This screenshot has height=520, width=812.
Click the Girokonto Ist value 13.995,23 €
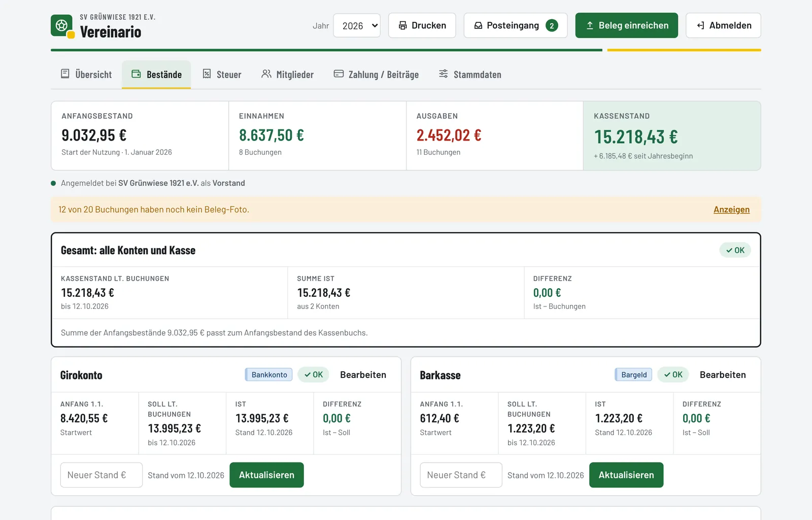coord(262,419)
